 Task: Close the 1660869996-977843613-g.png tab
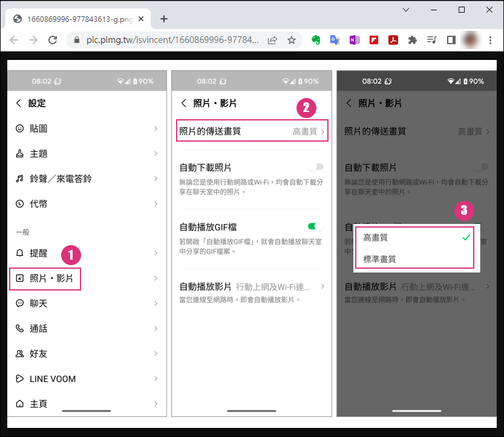pos(141,19)
